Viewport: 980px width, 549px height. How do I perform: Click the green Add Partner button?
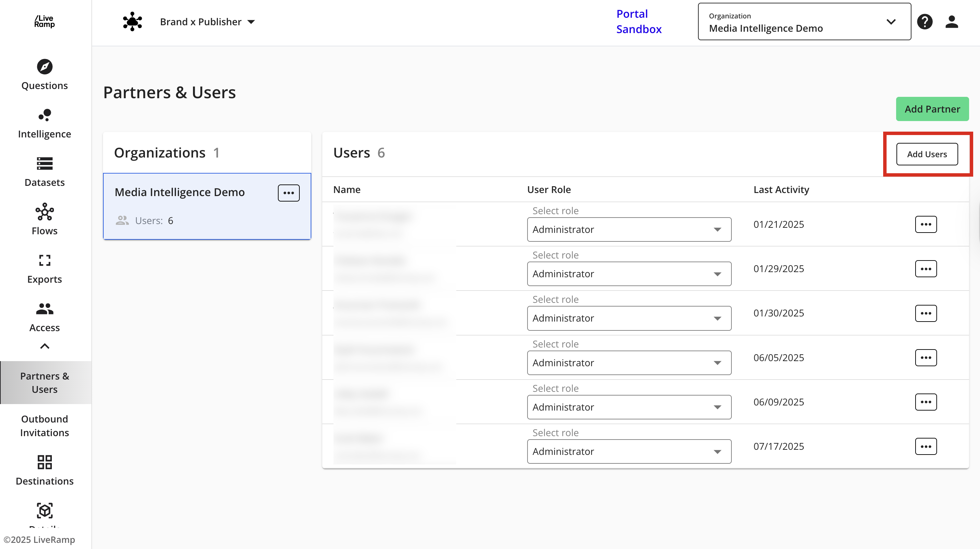[932, 109]
